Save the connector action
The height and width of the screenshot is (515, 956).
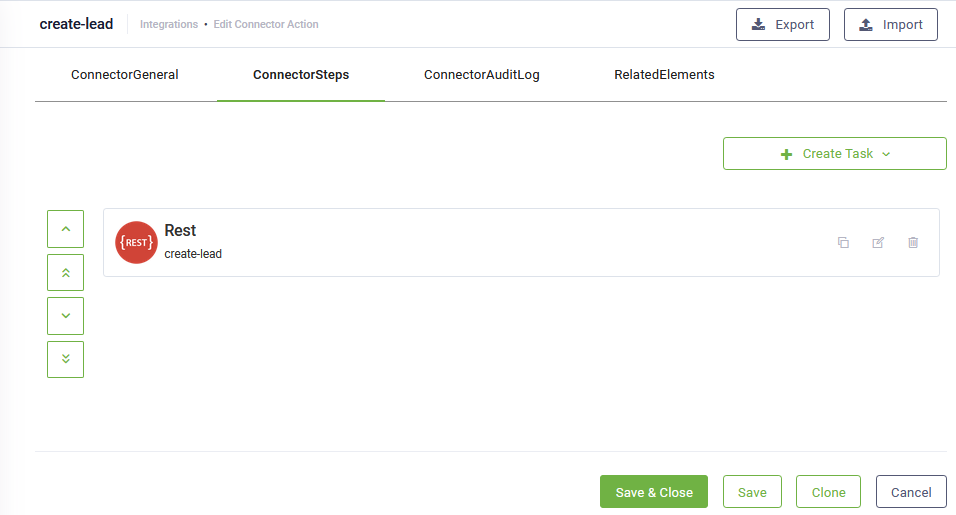tap(752, 492)
